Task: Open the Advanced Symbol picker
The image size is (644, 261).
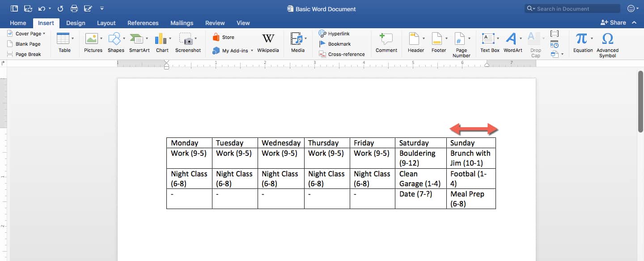Action: tap(607, 43)
